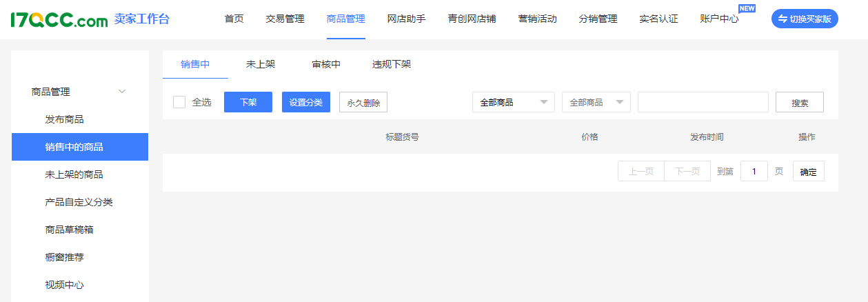Switch to the 未上架 tab
The width and height of the screenshot is (868, 302).
click(261, 64)
